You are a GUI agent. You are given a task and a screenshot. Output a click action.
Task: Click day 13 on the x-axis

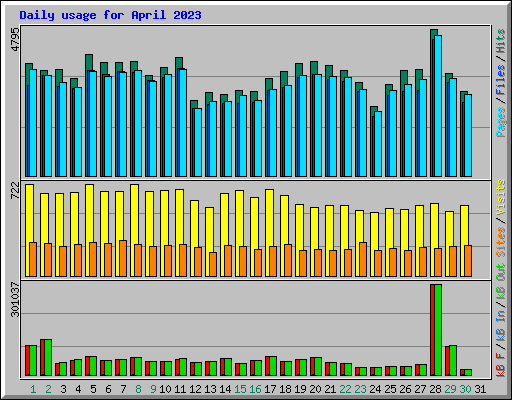click(210, 389)
